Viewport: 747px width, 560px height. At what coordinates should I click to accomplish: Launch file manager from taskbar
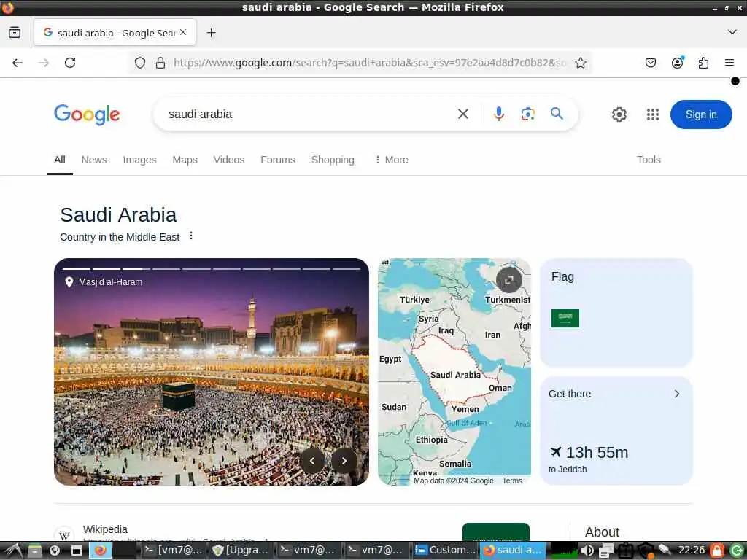[35, 551]
